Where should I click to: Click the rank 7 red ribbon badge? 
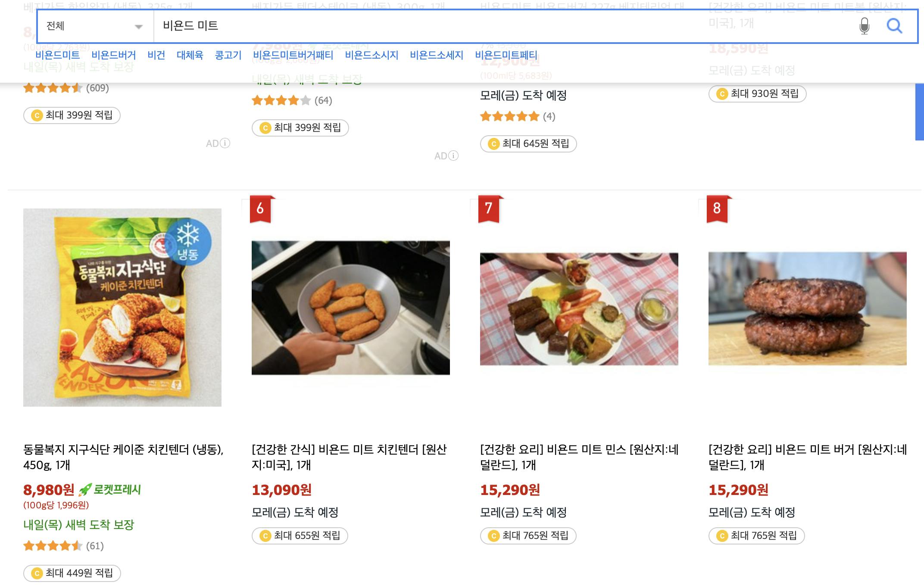tap(489, 209)
